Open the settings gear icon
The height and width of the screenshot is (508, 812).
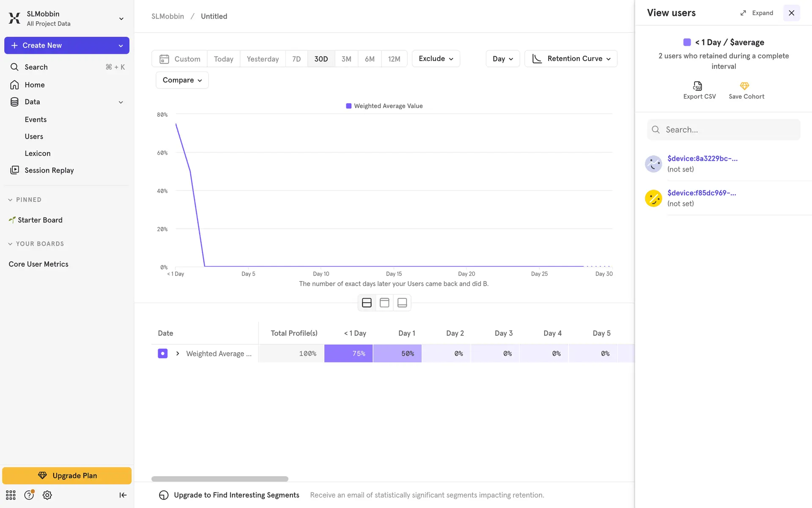(47, 495)
